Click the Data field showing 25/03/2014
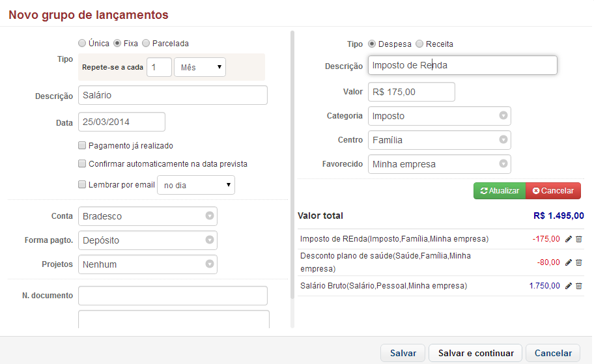This screenshot has height=364, width=594. (122, 122)
